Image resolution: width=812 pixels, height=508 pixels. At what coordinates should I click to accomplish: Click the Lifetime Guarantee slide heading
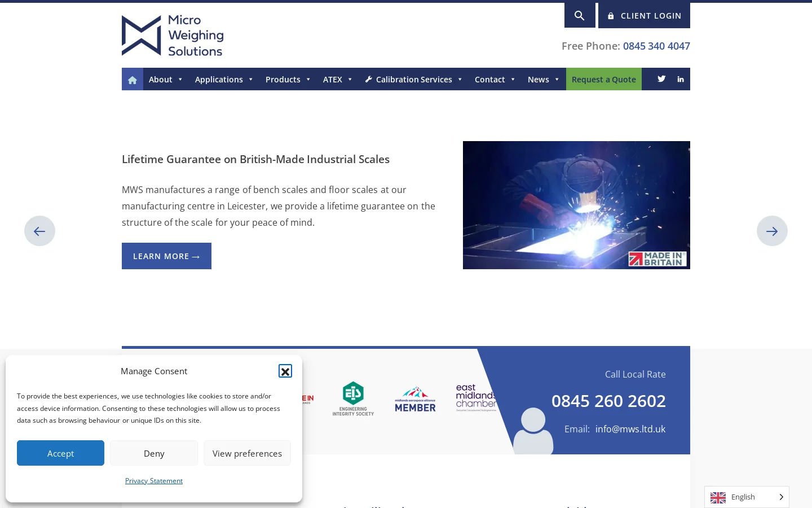pyautogui.click(x=255, y=159)
